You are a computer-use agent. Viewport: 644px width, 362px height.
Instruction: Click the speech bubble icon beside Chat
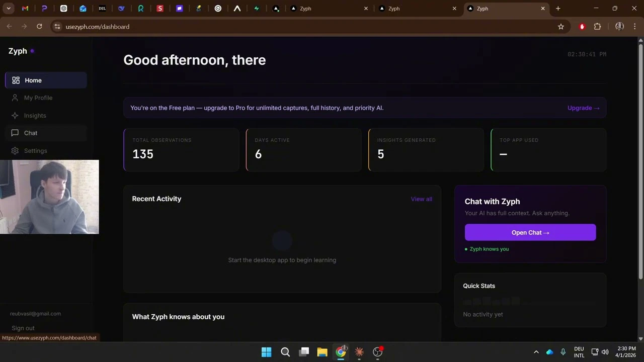pyautogui.click(x=15, y=133)
